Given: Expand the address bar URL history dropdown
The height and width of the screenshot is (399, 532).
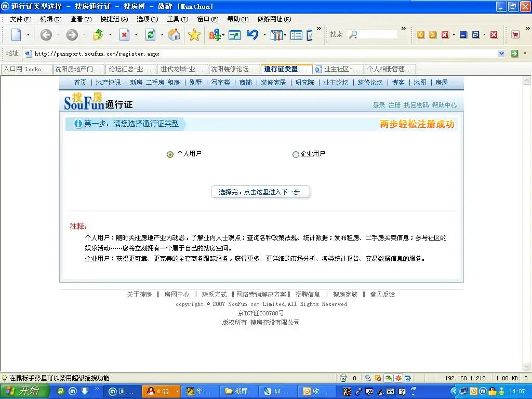Looking at the screenshot, I should click(501, 54).
